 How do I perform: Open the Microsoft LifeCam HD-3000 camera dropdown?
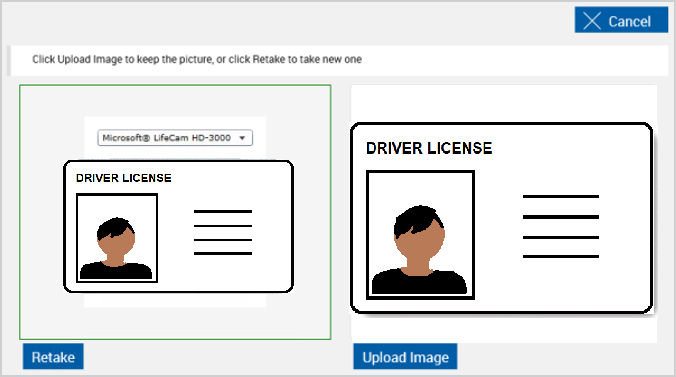pos(175,138)
